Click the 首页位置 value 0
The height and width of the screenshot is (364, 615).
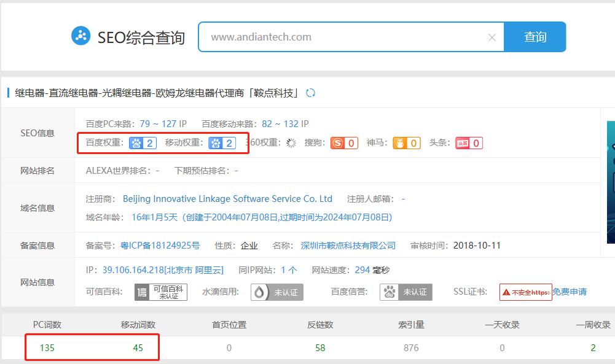click(x=229, y=348)
